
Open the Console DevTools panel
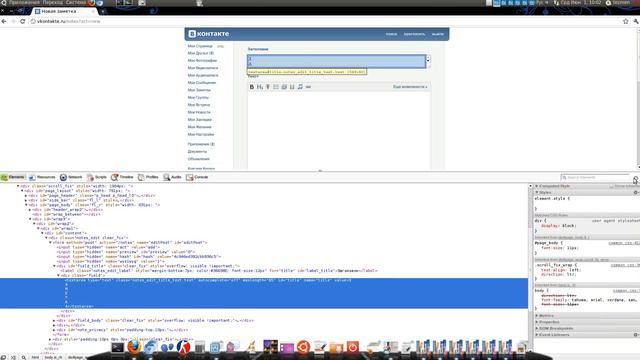point(197,177)
